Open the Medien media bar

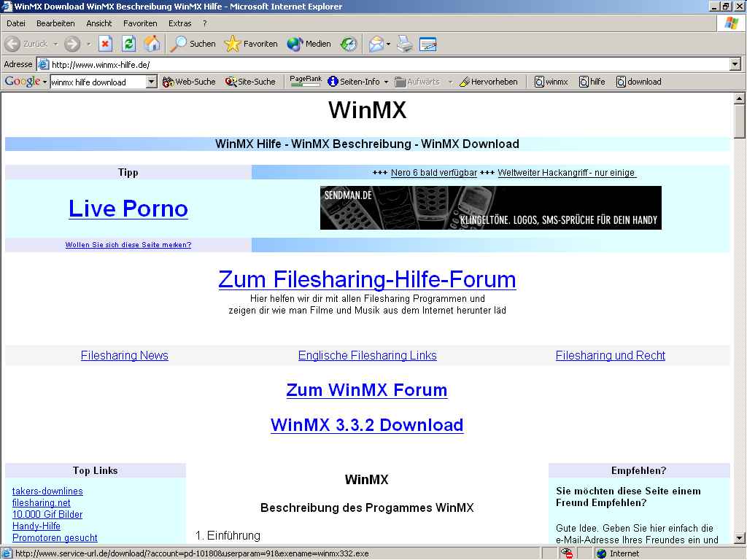tap(309, 44)
